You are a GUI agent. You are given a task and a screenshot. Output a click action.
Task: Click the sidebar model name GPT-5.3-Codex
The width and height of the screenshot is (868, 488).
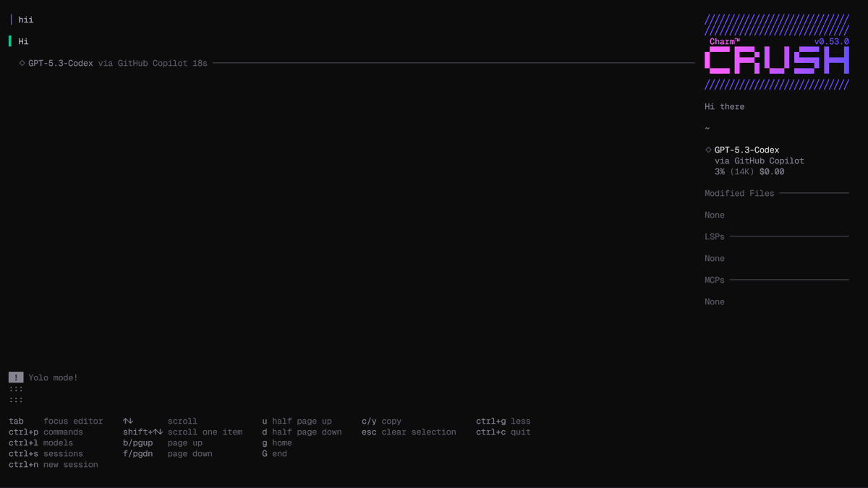(x=746, y=150)
